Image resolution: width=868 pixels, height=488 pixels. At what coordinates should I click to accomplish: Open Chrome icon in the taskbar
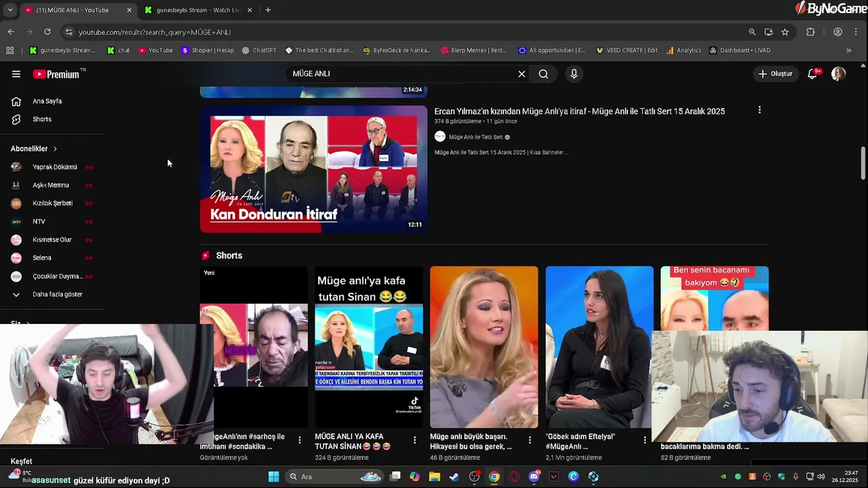pyautogui.click(x=494, y=476)
